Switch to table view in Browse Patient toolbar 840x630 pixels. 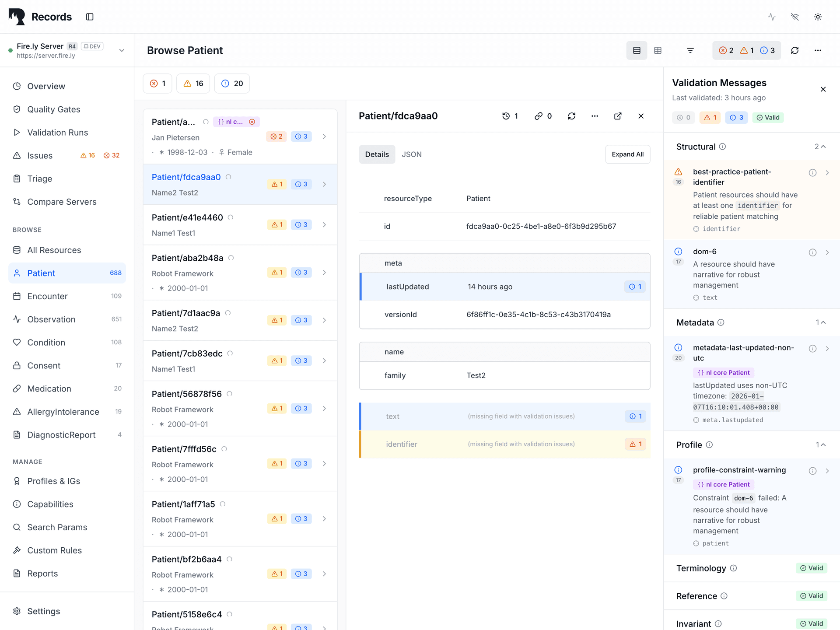658,50
